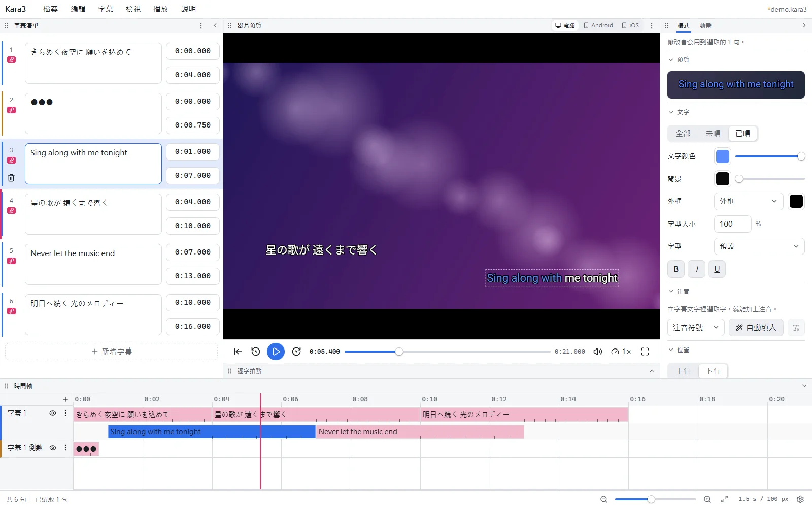Collapse the 時間軸 panel

click(804, 386)
